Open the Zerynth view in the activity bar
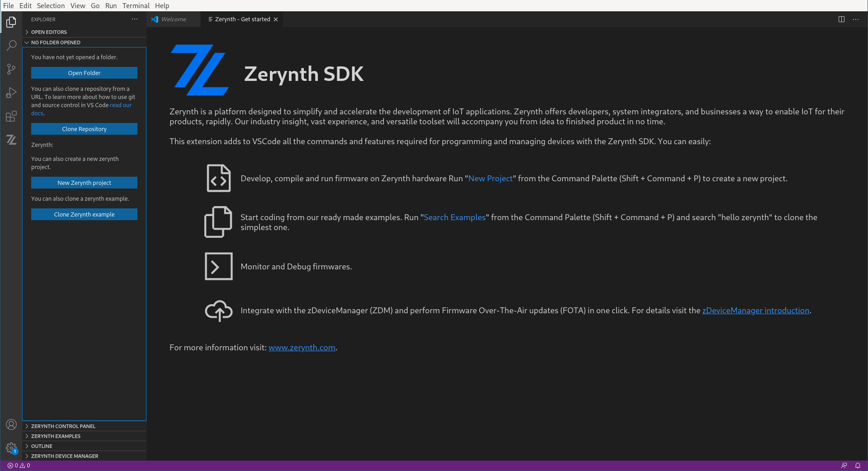Image resolution: width=868 pixels, height=471 pixels. (x=11, y=140)
